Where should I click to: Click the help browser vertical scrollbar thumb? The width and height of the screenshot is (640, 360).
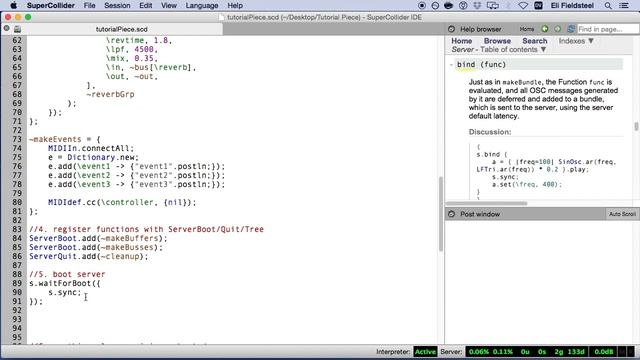[636, 127]
